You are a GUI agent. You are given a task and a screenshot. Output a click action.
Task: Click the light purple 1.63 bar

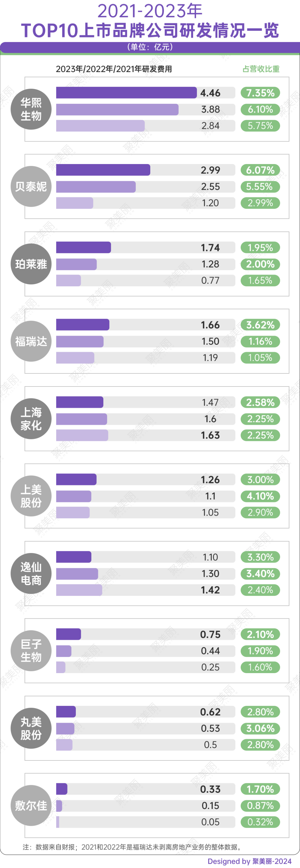tap(82, 435)
